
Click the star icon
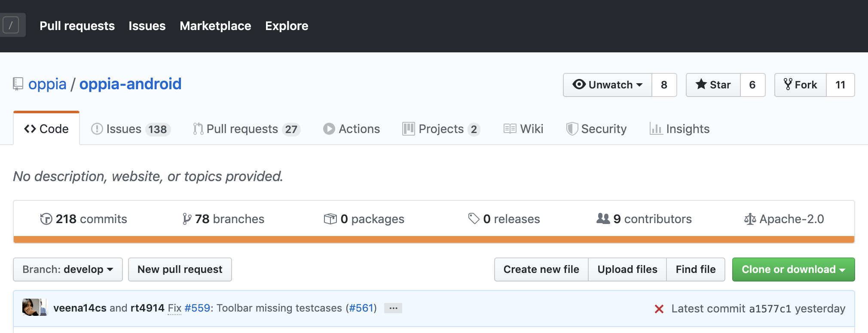tap(701, 84)
